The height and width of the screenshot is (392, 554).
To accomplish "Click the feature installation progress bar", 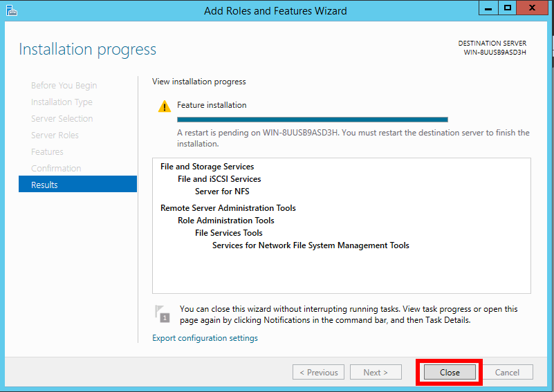I will click(x=312, y=120).
